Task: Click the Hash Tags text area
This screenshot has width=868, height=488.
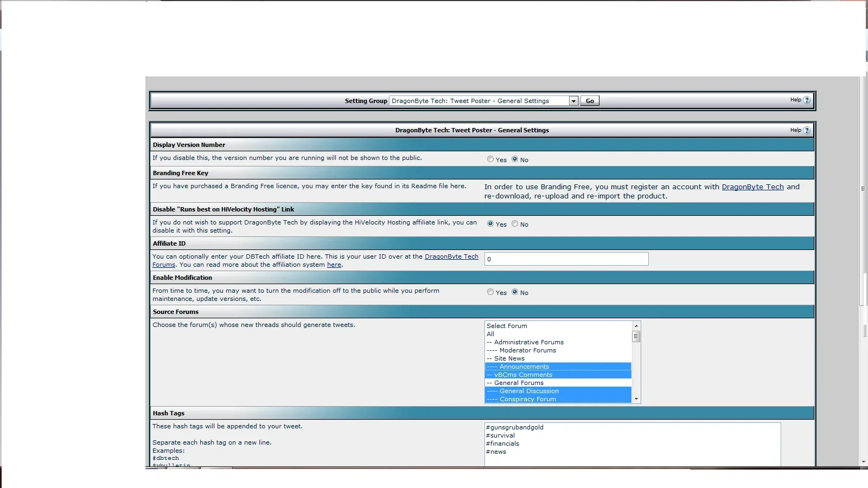Action: [633, 445]
